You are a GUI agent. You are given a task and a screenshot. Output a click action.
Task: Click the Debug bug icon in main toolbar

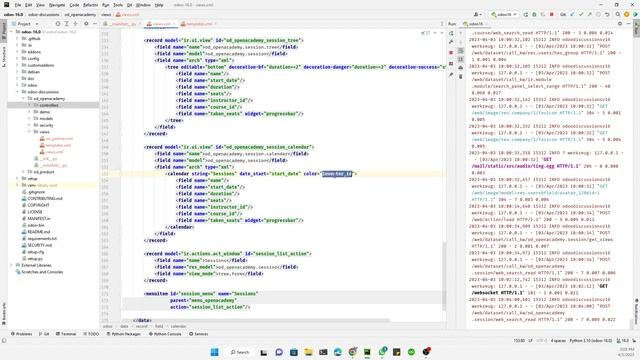(x=534, y=14)
